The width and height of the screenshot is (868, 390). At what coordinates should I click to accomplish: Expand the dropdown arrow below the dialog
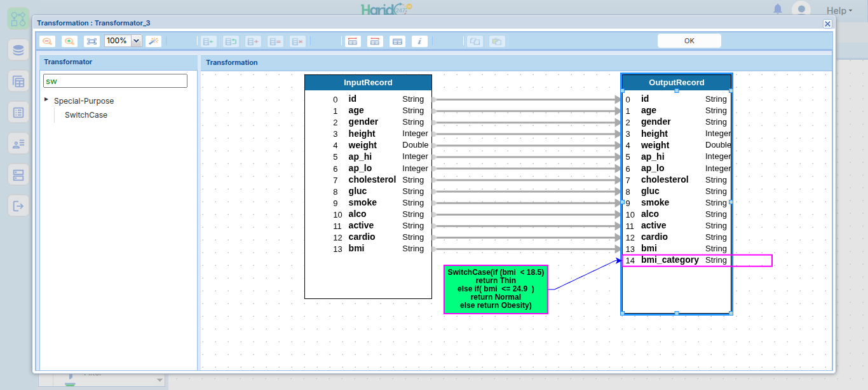[x=159, y=380]
